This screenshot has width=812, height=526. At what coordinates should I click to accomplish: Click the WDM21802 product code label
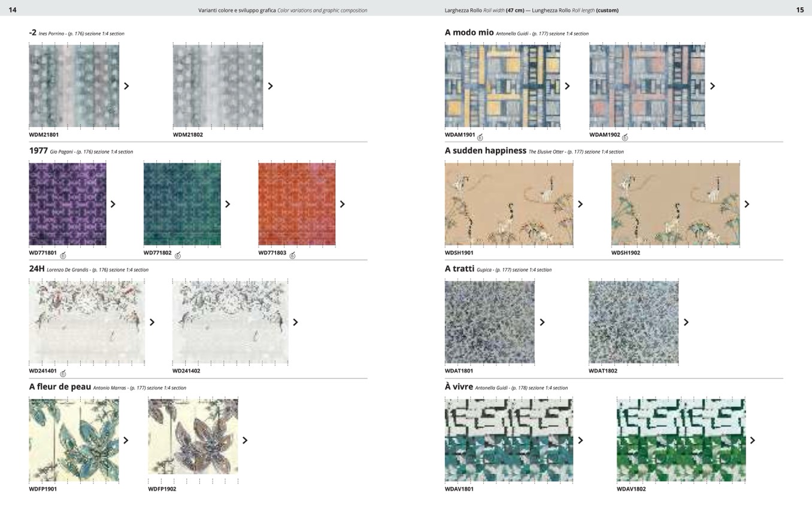(x=188, y=135)
